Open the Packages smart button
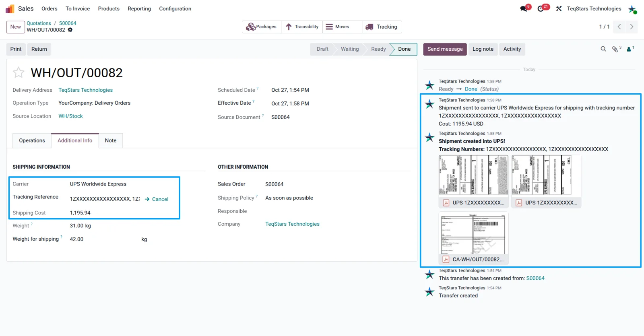The height and width of the screenshot is (336, 644). (262, 27)
